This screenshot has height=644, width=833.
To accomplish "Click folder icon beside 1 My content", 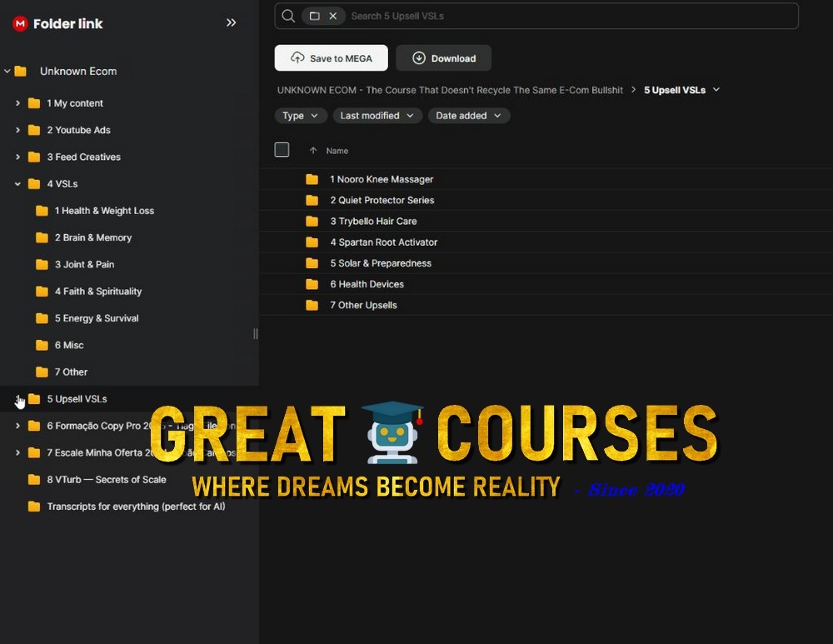I will coord(34,103).
